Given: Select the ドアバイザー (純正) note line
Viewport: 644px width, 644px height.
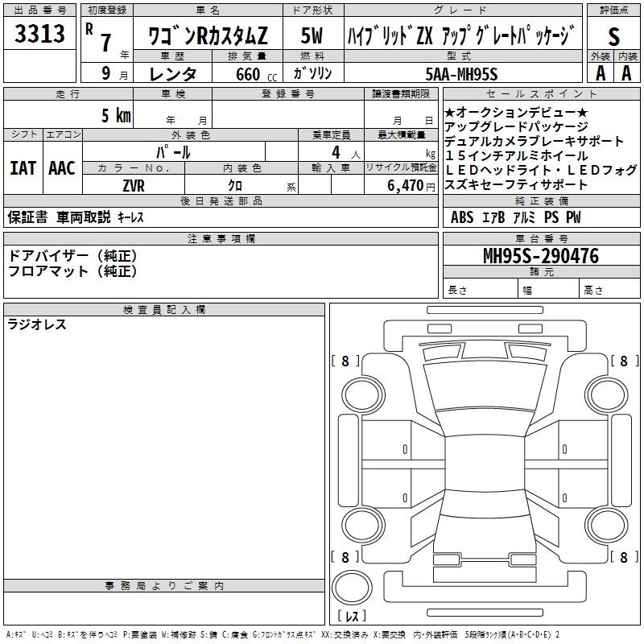Looking at the screenshot, I should click(72, 255).
